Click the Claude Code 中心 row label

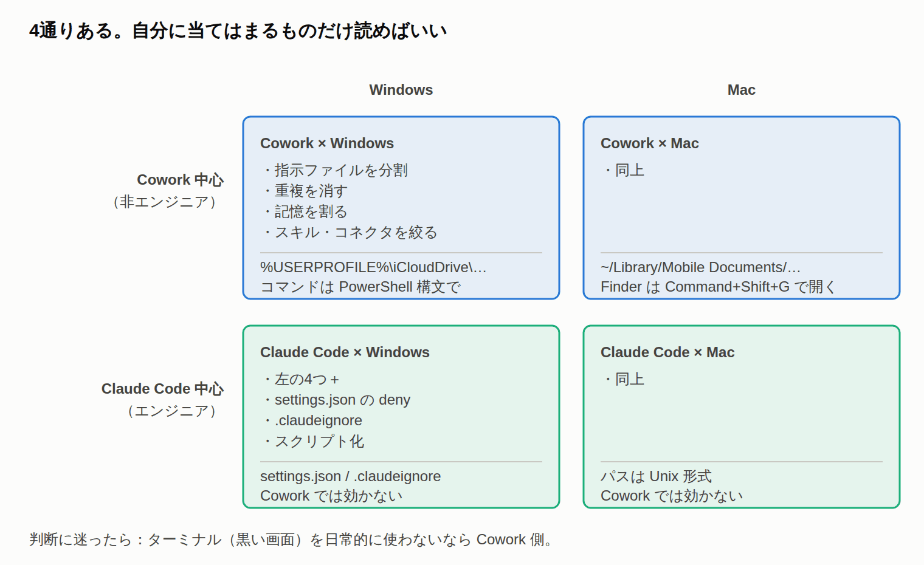point(162,389)
